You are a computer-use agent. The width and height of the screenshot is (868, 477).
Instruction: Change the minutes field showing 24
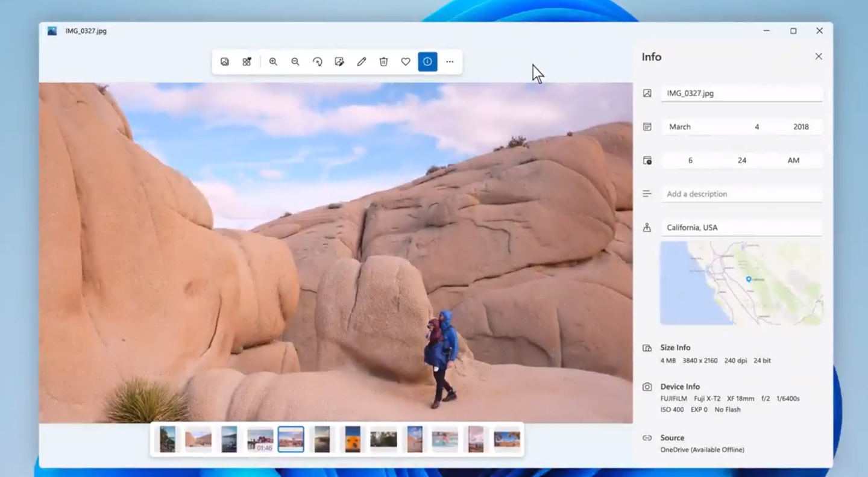[742, 160]
